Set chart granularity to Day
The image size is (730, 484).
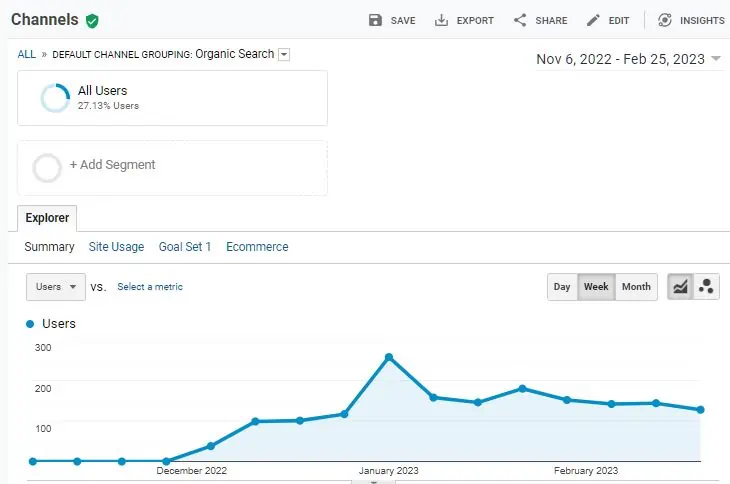click(562, 287)
